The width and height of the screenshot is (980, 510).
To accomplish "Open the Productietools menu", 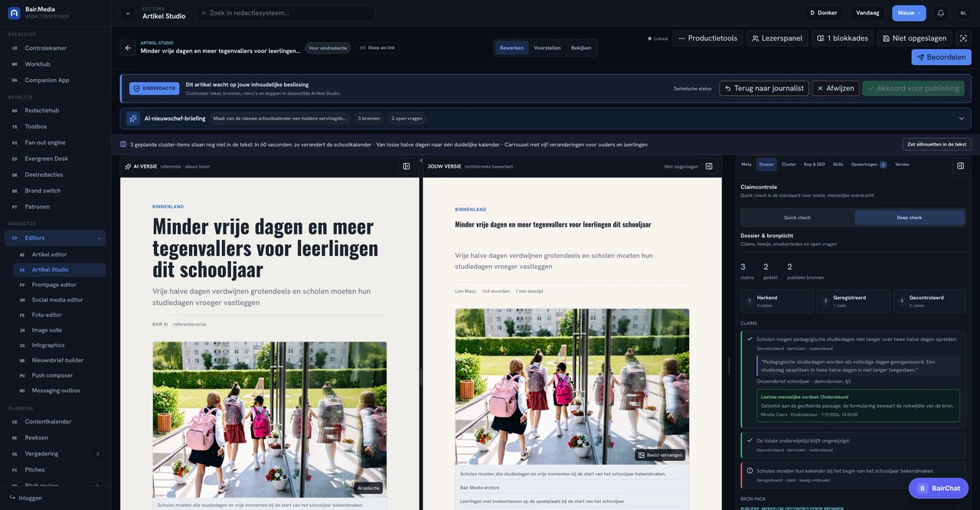I will tap(708, 38).
